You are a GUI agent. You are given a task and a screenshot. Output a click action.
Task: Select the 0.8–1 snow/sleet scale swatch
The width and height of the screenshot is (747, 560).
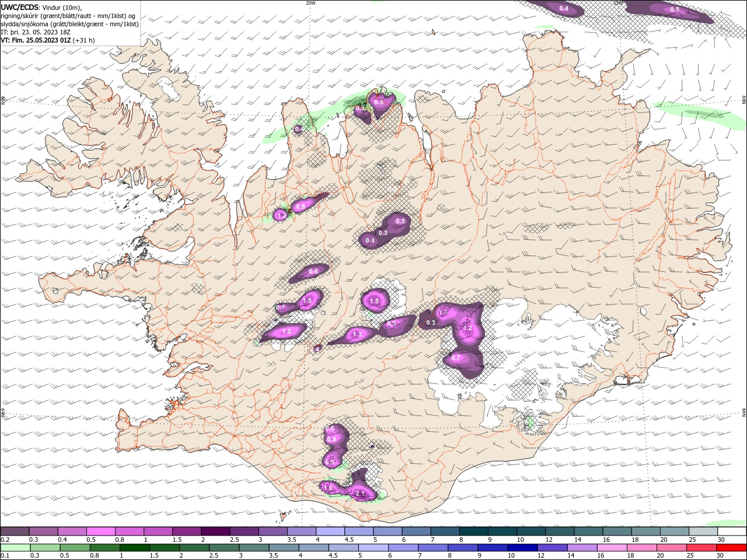(x=129, y=531)
